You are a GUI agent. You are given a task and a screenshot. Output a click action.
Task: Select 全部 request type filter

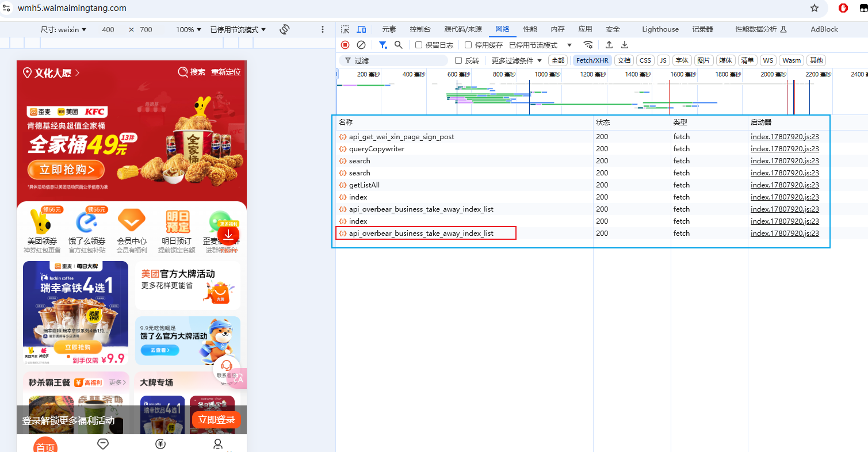click(x=558, y=60)
